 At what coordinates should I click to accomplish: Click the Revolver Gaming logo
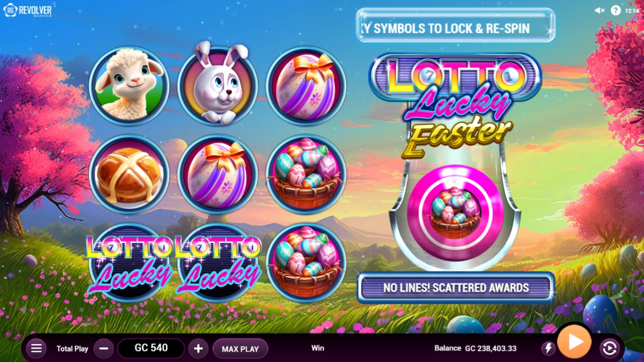tap(27, 10)
